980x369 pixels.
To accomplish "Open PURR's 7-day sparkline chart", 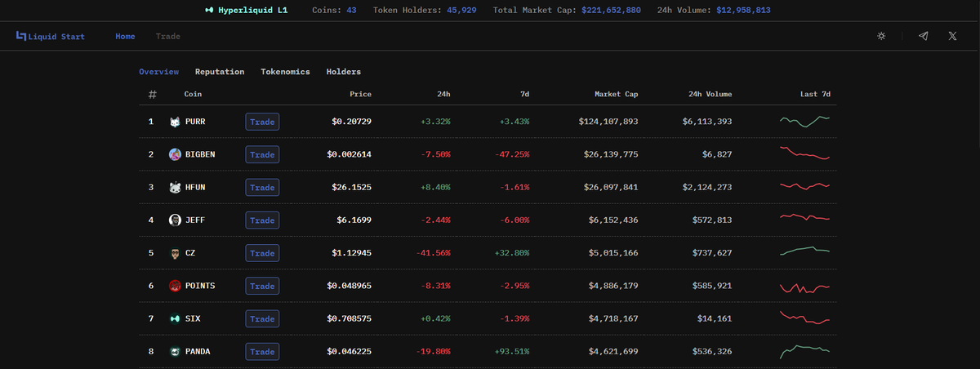I will click(805, 122).
